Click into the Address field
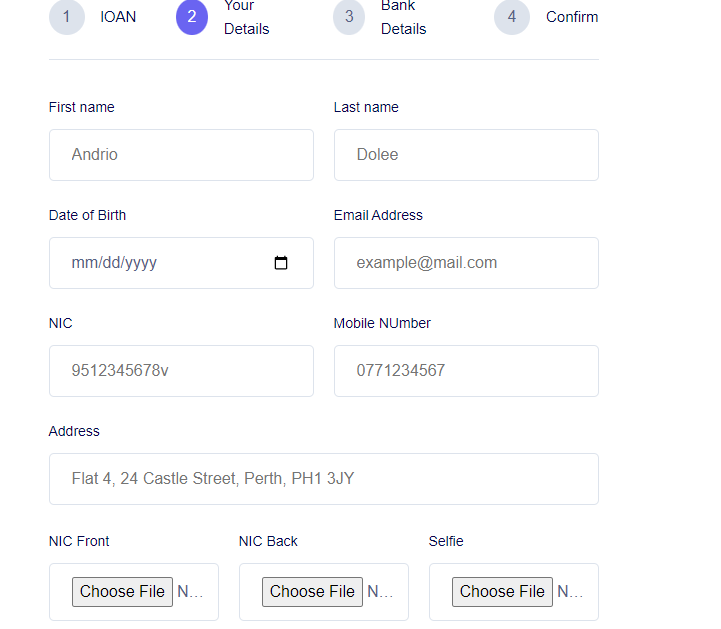This screenshot has width=721, height=629. click(x=323, y=479)
